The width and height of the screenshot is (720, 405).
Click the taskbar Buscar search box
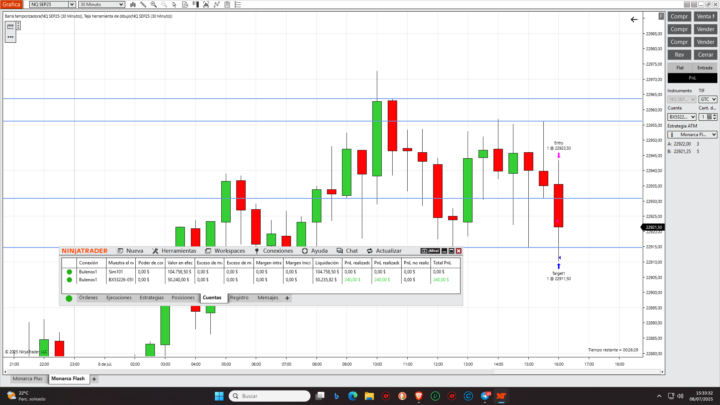click(270, 396)
